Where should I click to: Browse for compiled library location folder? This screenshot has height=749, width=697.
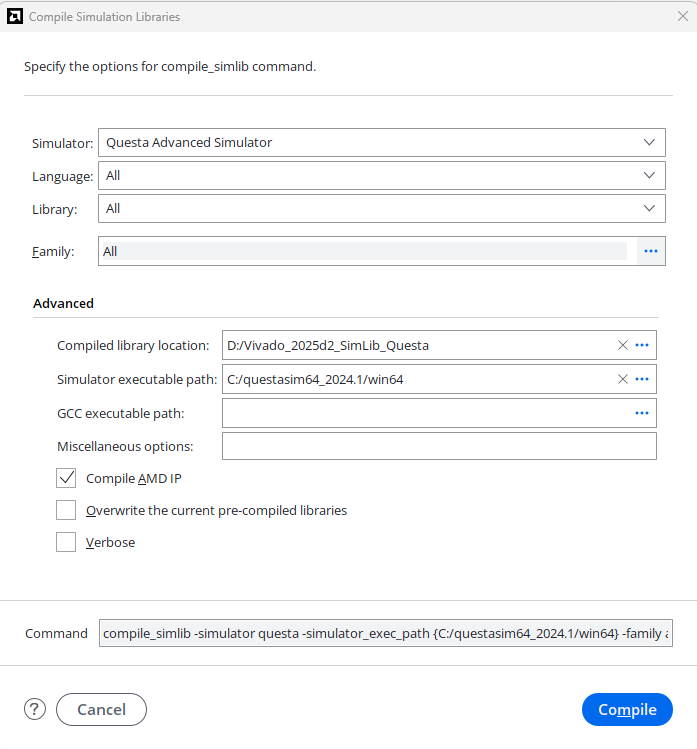click(642, 345)
